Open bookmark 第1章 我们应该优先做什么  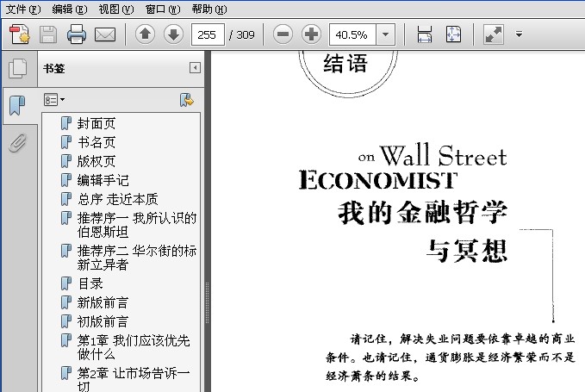point(134,347)
